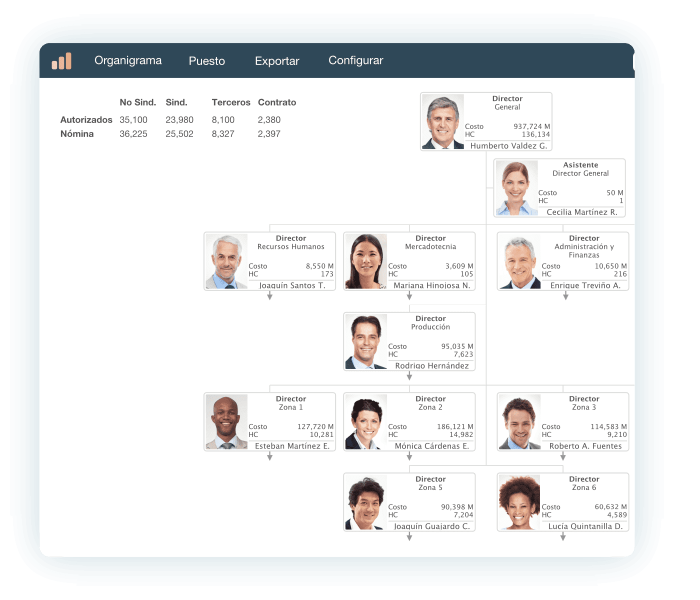Viewport: 700px width, 600px height.
Task: Click Lucía Quintanilla D. photo
Action: coord(520,502)
